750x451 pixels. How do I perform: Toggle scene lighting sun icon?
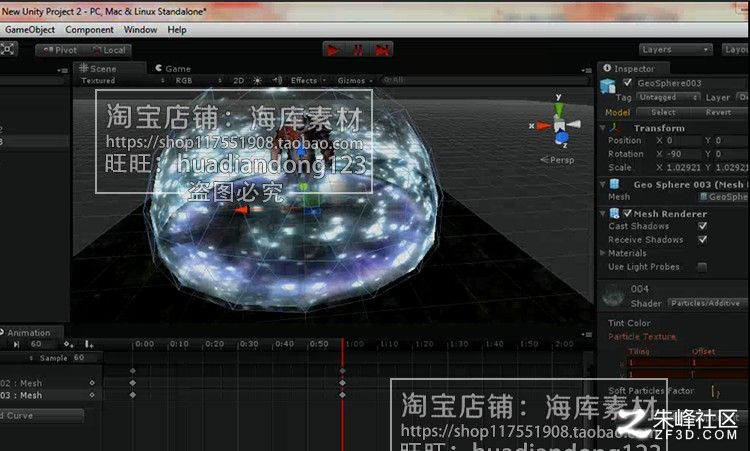(x=257, y=80)
